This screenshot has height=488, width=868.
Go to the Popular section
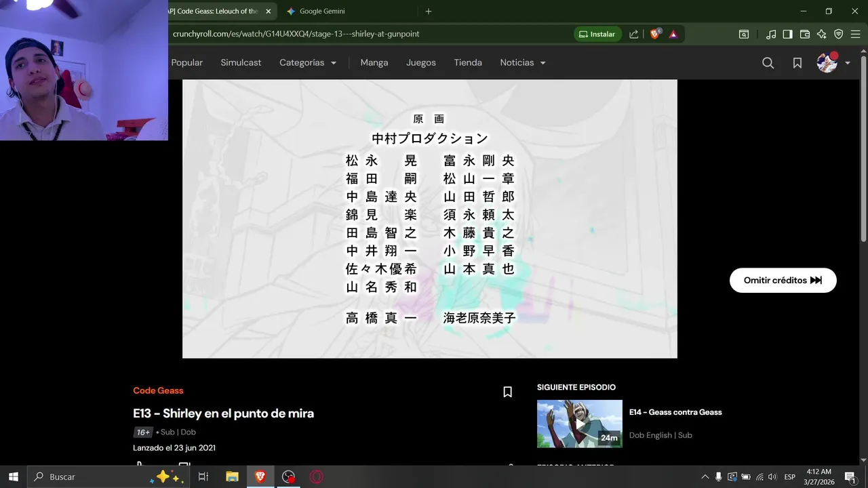186,62
